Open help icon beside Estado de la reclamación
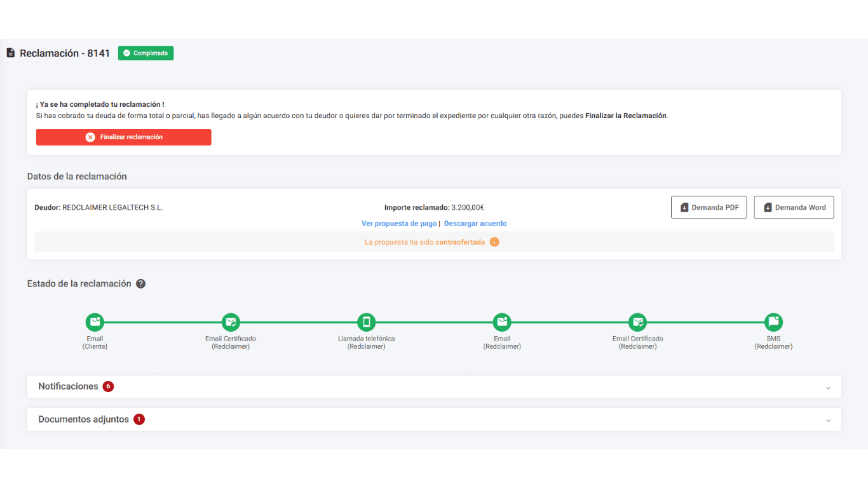868x488 pixels. click(x=141, y=284)
